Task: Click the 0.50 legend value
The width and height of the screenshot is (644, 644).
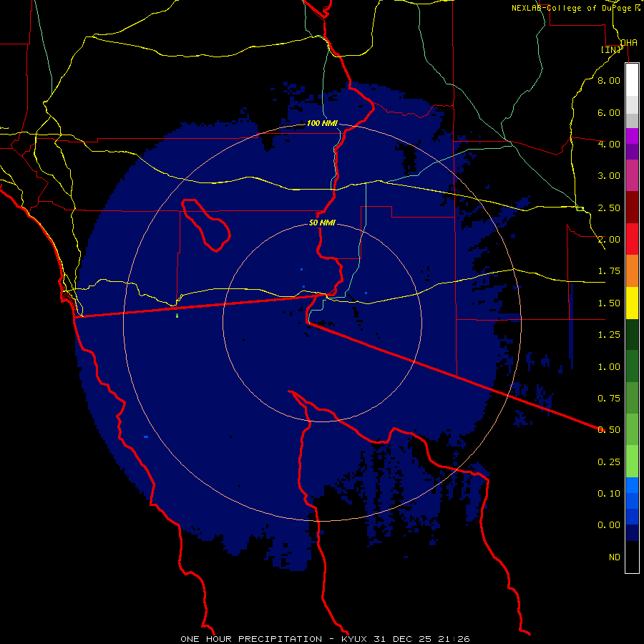Action: [609, 430]
